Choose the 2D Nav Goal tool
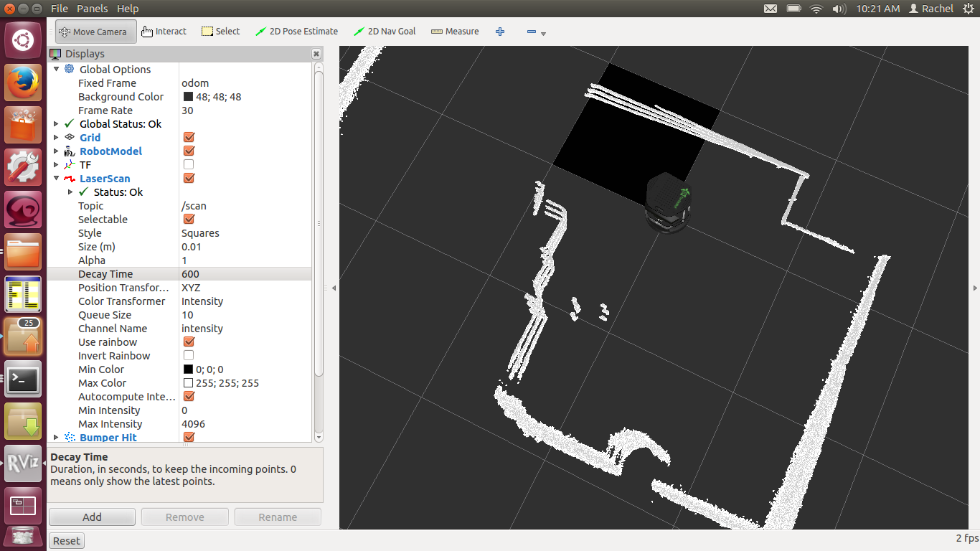Viewport: 980px width, 551px height. 385,32
